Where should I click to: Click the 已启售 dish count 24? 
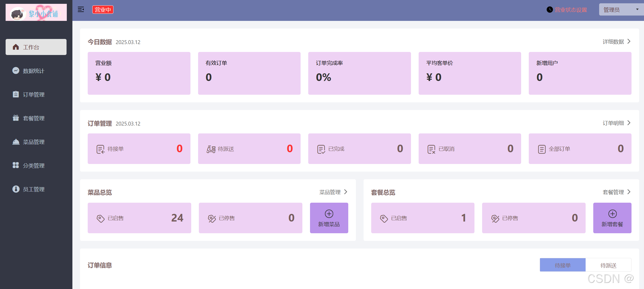click(177, 218)
